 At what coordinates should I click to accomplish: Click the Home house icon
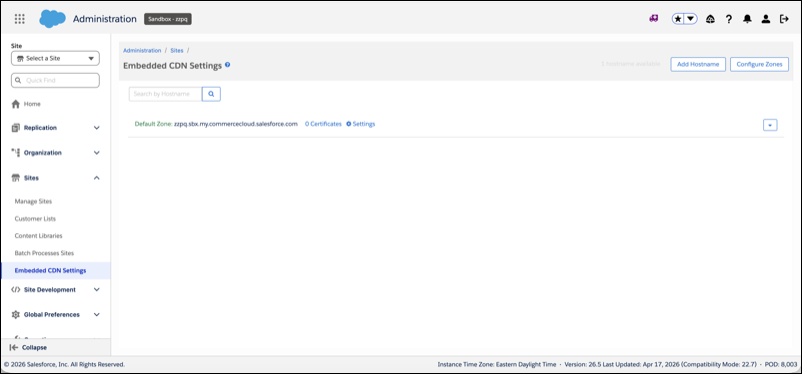pyautogui.click(x=15, y=104)
